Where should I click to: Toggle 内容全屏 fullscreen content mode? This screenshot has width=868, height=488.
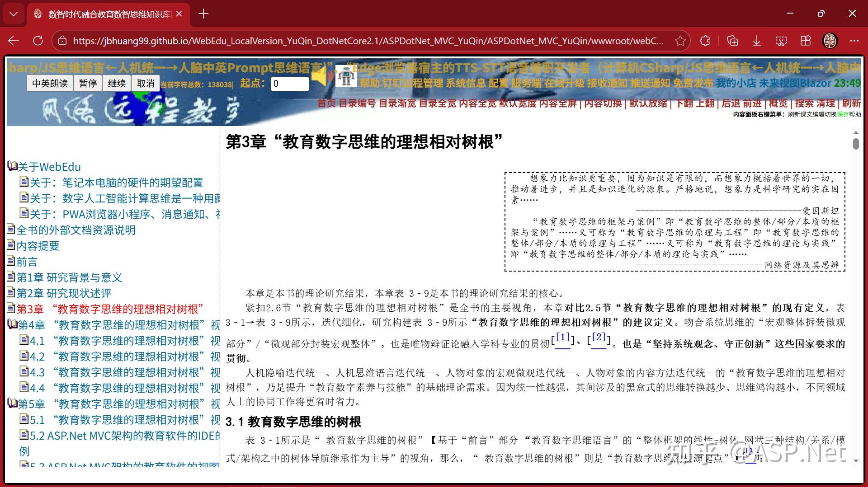(x=559, y=103)
